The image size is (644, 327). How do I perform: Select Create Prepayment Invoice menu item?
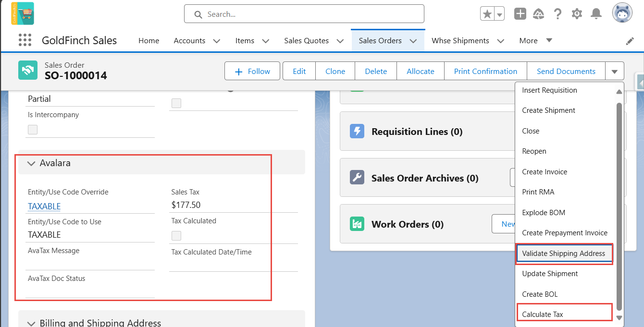565,233
